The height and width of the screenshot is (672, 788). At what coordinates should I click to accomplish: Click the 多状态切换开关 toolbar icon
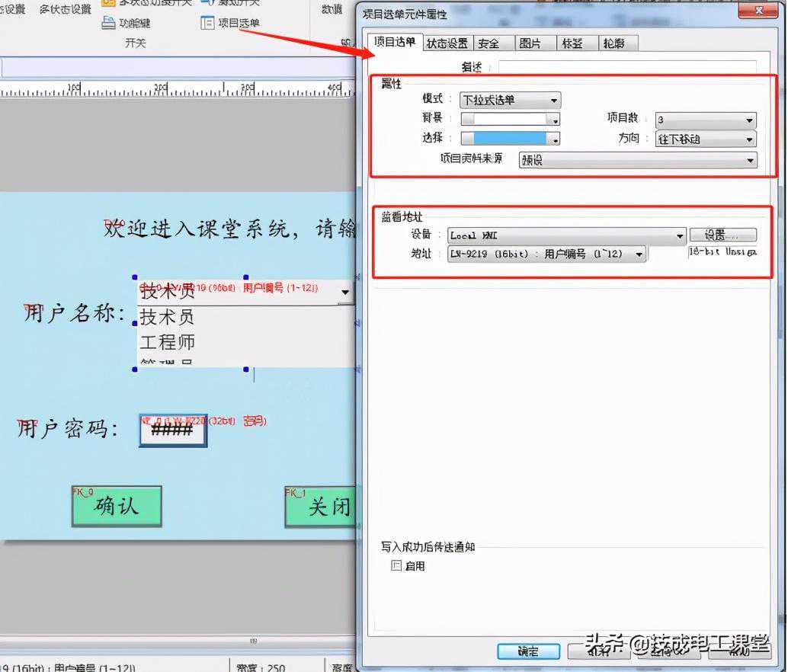108,2
